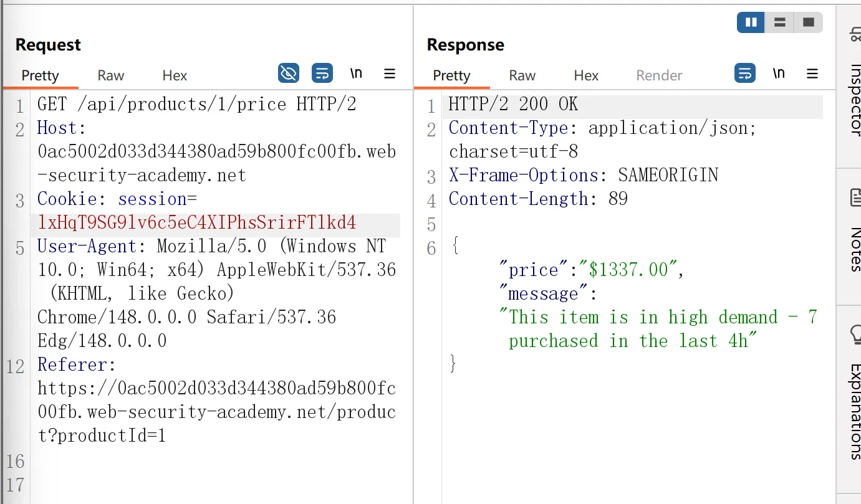This screenshot has height=504, width=861.
Task: Show non-printable \n characters in Response
Action: pos(779,74)
